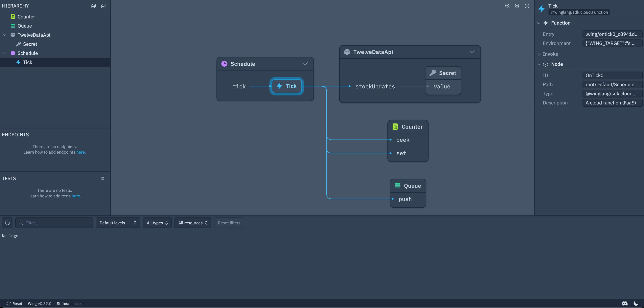Screen dimensions: 644x308
Task: Toggle light mode with the moon icon
Action: tap(637, 303)
